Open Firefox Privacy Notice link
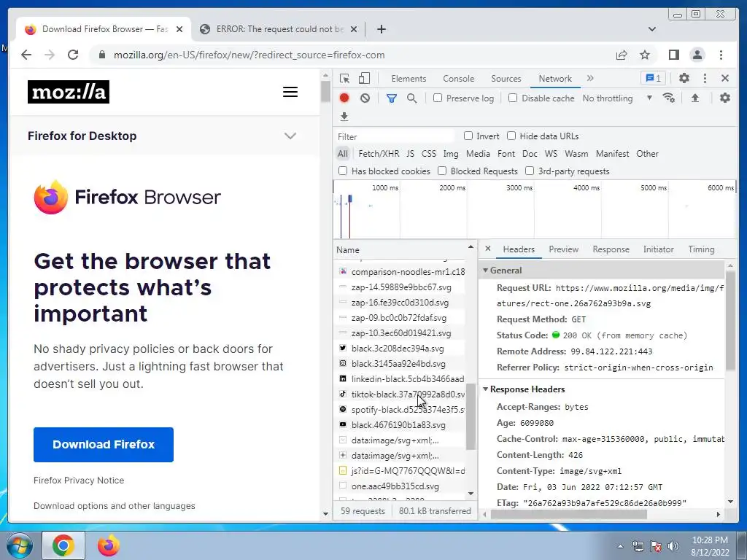This screenshot has width=747, height=560. pyautogui.click(x=79, y=480)
